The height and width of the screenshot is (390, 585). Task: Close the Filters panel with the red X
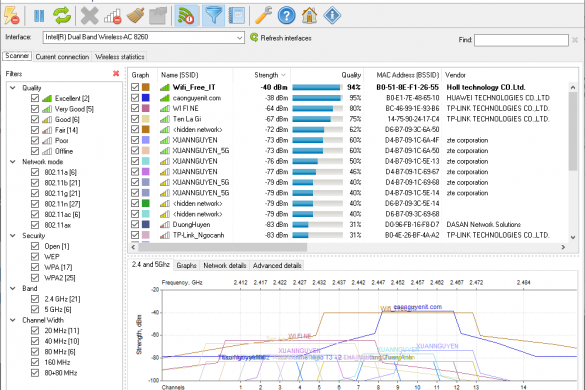point(116,74)
